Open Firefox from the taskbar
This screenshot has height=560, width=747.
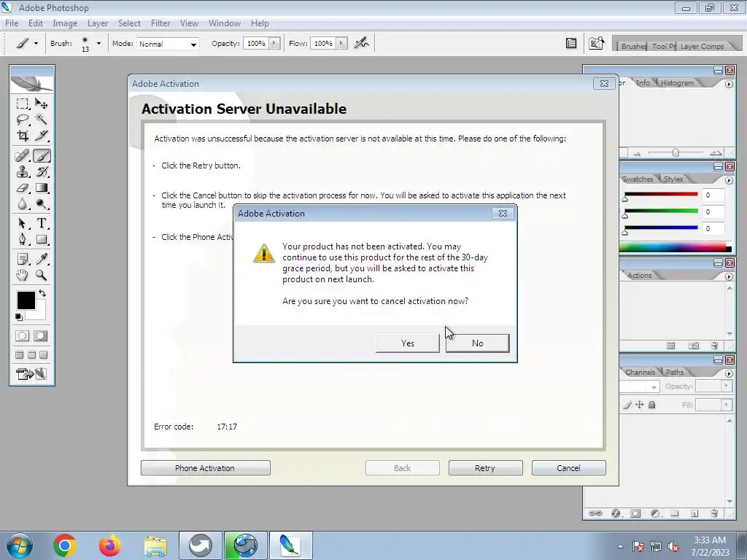pos(109,545)
